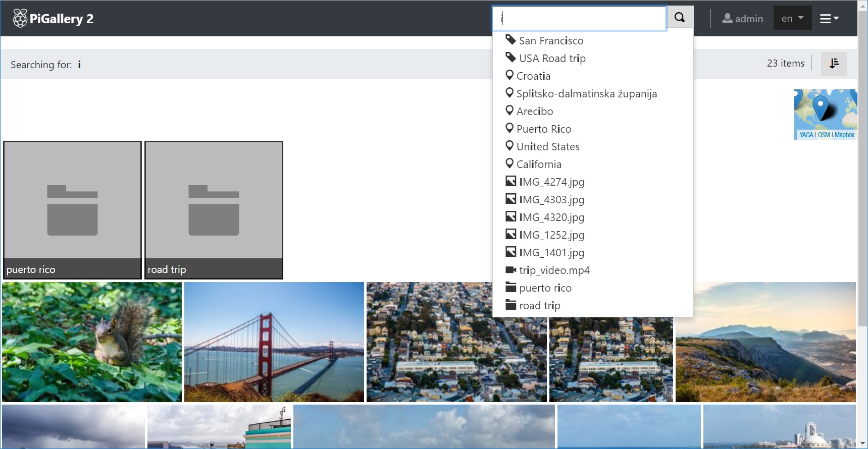Image resolution: width=868 pixels, height=449 pixels.
Task: Choose Croatia location suggestion
Action: (x=533, y=76)
